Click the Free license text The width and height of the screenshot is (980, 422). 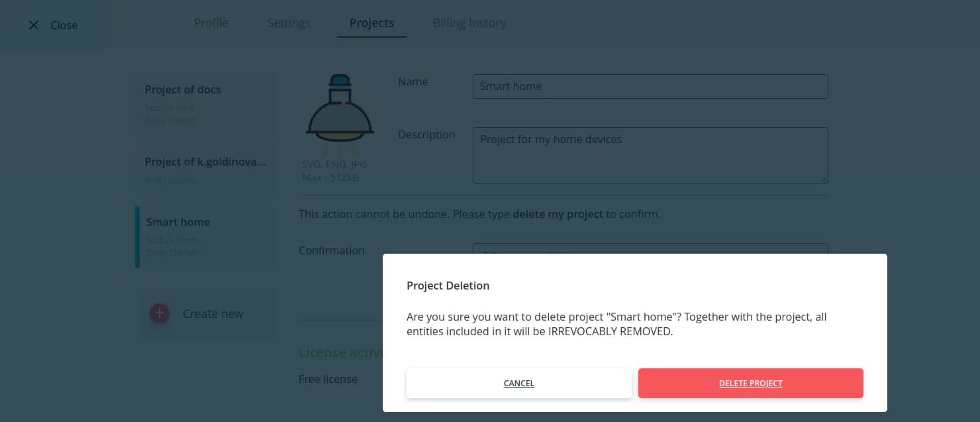point(328,379)
